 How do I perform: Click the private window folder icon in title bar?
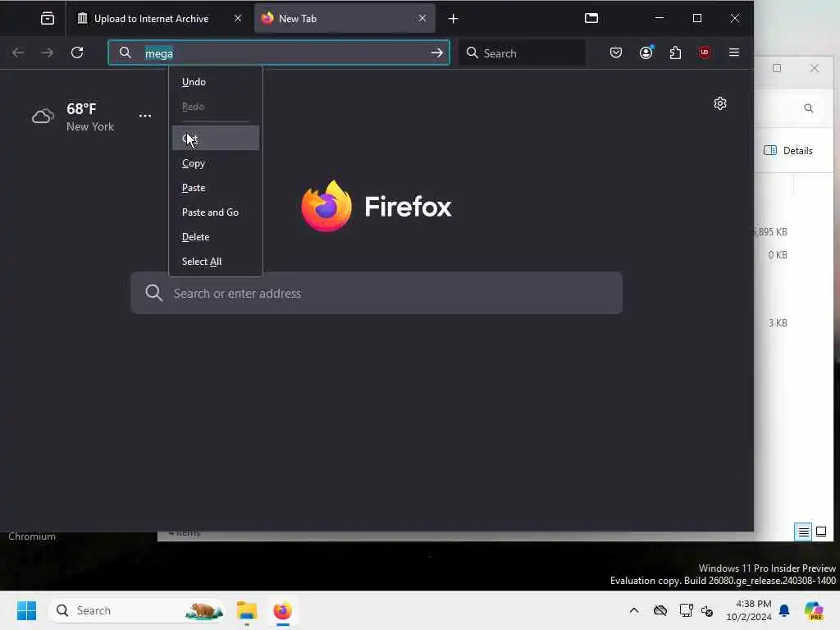tap(591, 18)
